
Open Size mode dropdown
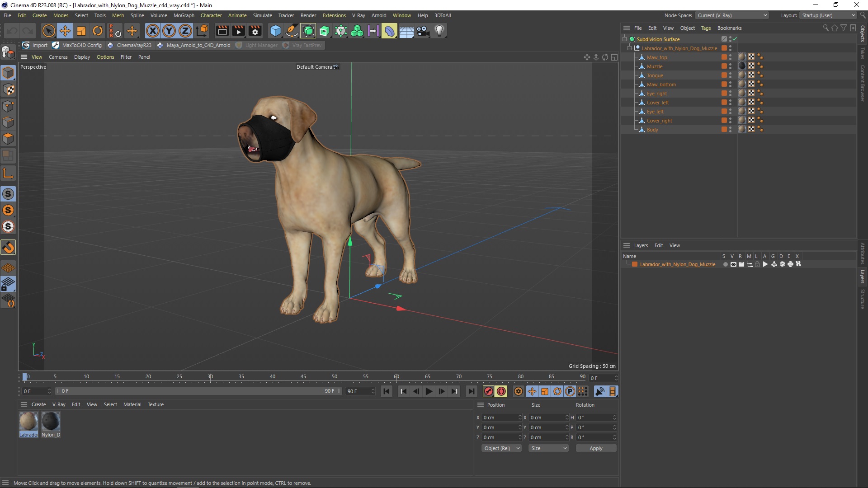548,448
